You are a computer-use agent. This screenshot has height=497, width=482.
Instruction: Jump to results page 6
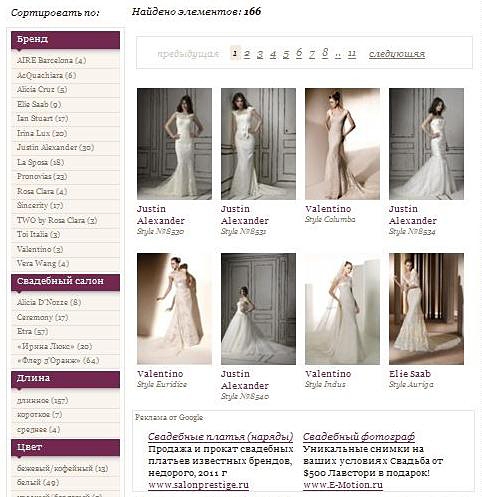pyautogui.click(x=299, y=53)
